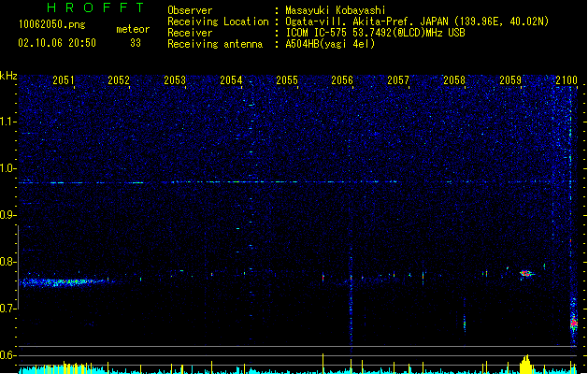Click the bright red echo burst near 2059
588x374 pixels.
[x=526, y=273]
